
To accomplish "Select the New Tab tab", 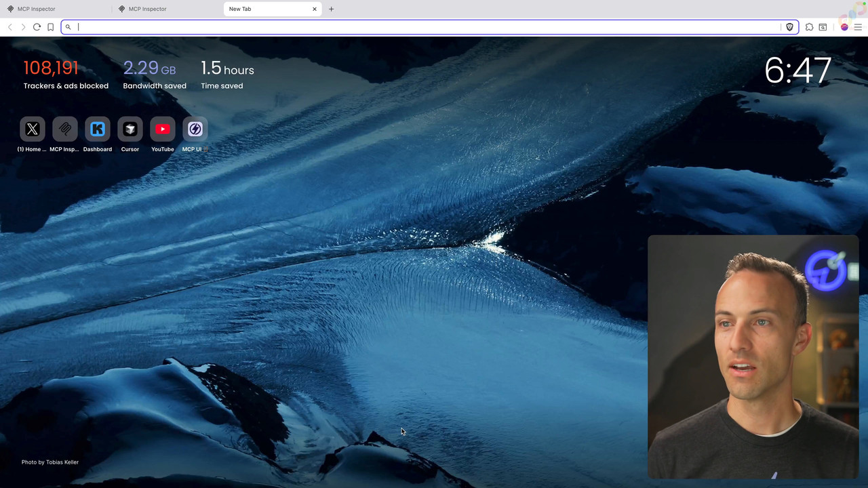I will [x=273, y=9].
